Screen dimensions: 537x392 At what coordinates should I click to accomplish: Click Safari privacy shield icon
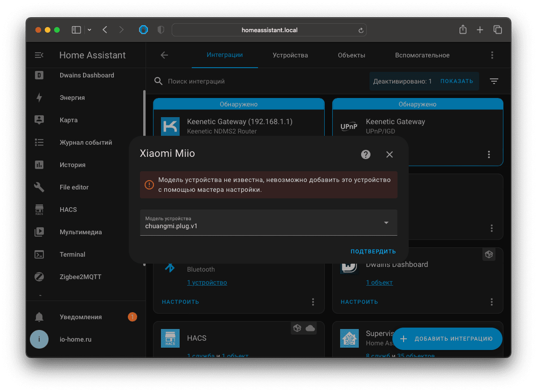tap(160, 30)
